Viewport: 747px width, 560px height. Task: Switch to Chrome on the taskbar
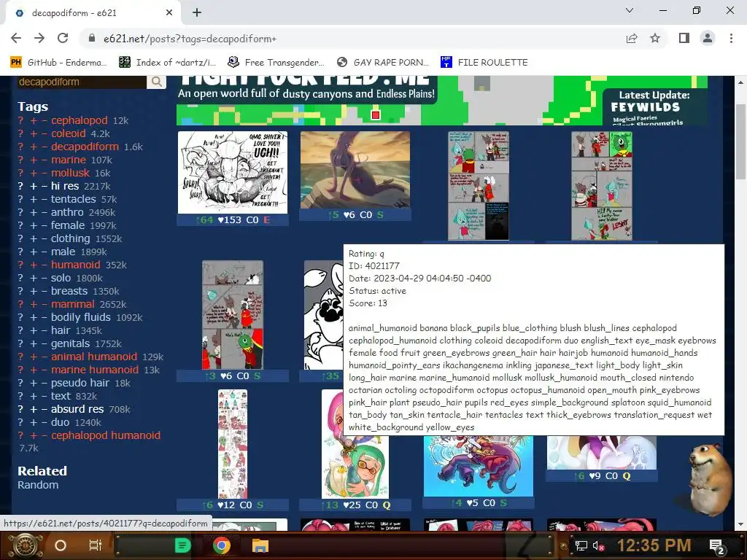(x=222, y=545)
